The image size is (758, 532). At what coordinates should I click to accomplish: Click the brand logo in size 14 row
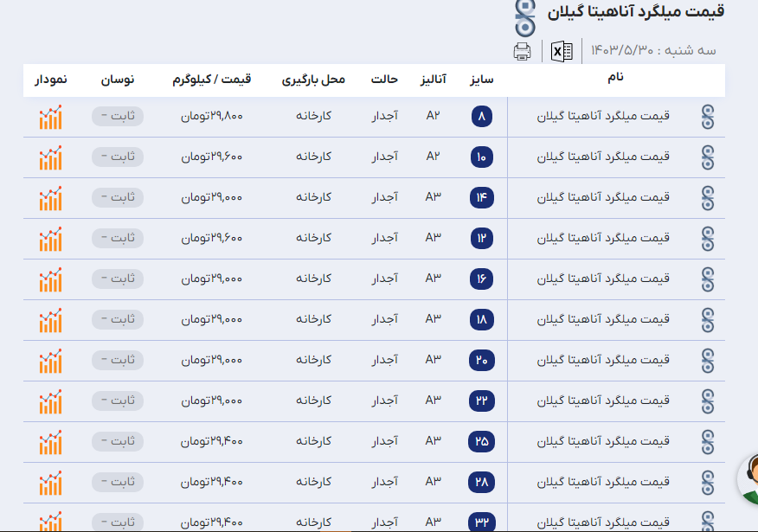point(708,198)
